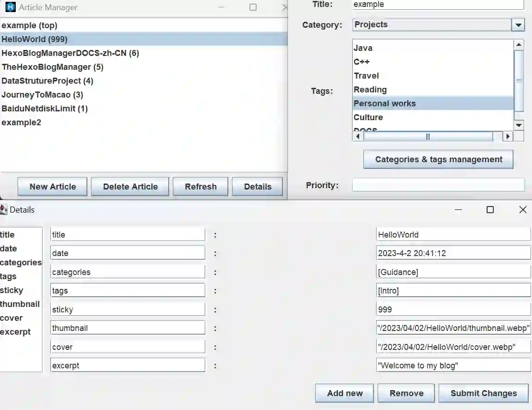This screenshot has width=532, height=410.
Task: Click Submit Changes button
Action: pos(483,393)
